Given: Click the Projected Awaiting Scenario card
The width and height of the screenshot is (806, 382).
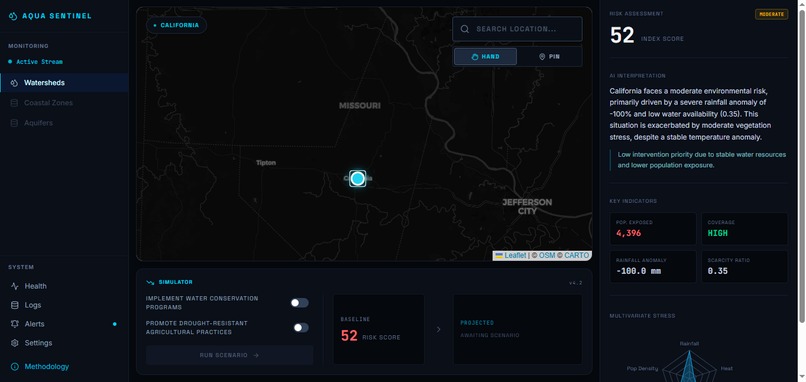Looking at the screenshot, I should (x=518, y=330).
